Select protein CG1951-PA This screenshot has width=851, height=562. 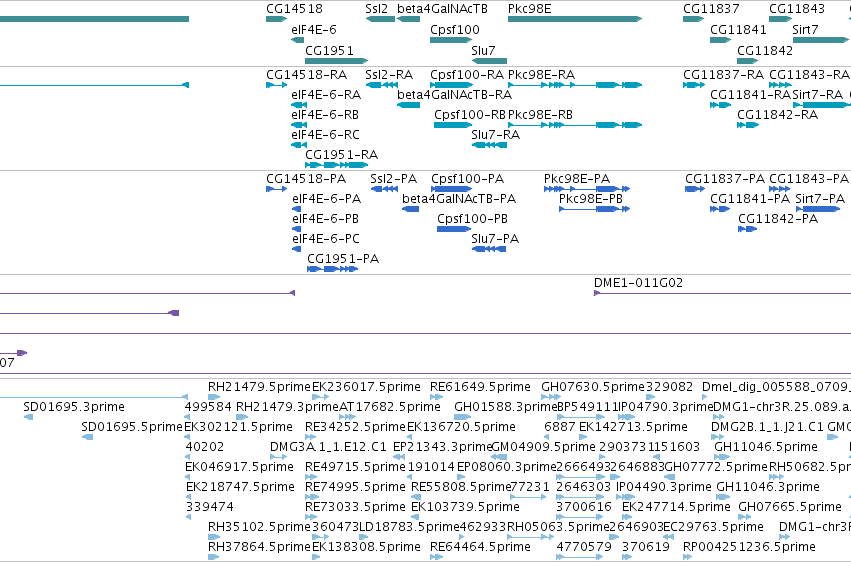[343, 259]
